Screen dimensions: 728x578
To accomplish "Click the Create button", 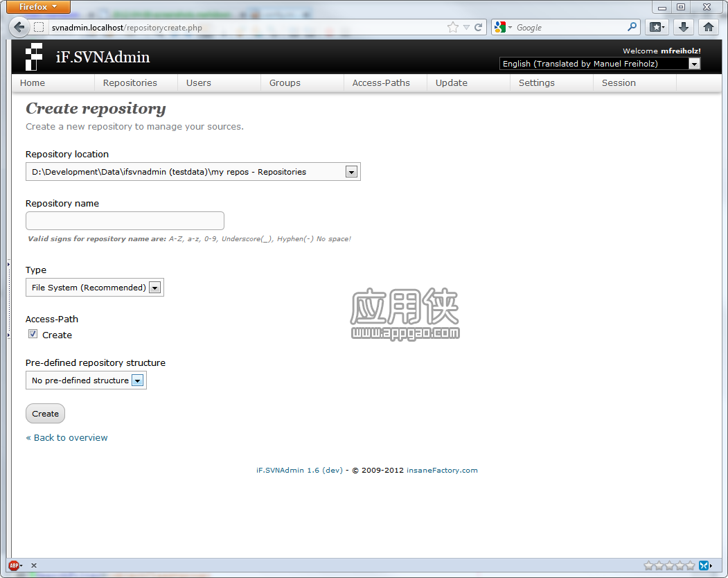I will [x=46, y=414].
